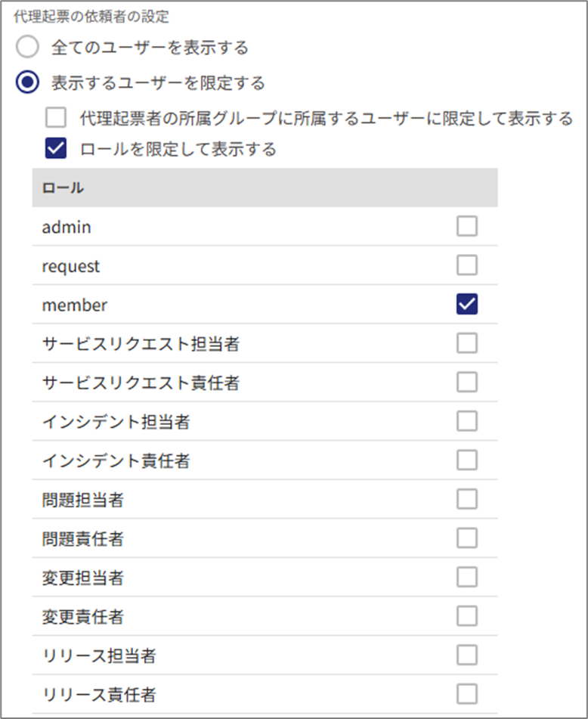Uncheck ロールを限定して表示する checkbox
The width and height of the screenshot is (588, 719).
click(x=56, y=149)
